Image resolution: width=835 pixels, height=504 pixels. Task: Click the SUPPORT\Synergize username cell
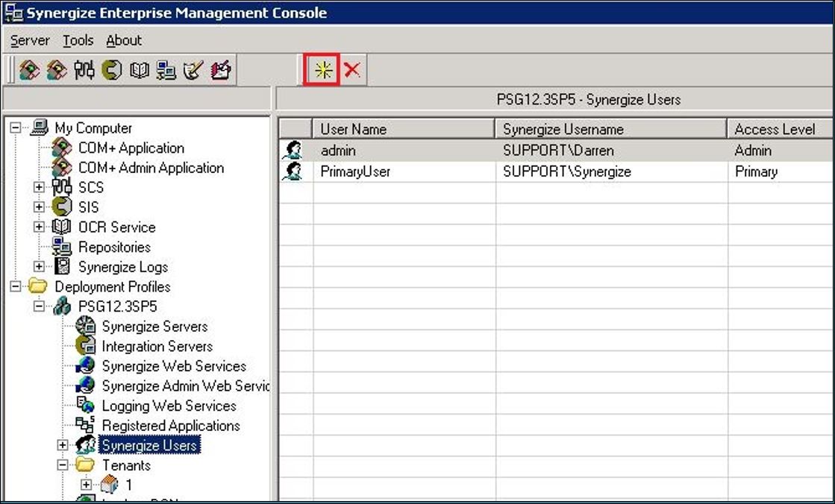click(611, 171)
